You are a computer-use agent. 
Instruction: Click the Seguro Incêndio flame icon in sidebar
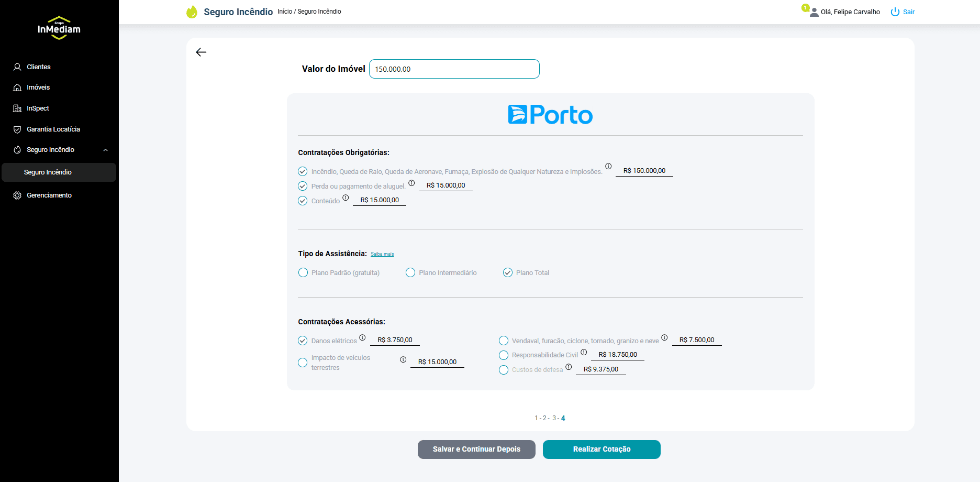point(17,150)
